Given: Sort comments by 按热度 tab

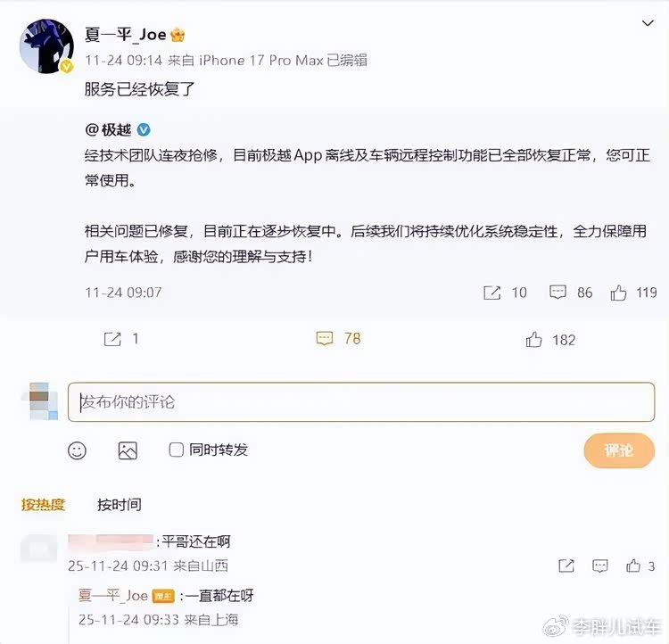Looking at the screenshot, I should [x=43, y=505].
